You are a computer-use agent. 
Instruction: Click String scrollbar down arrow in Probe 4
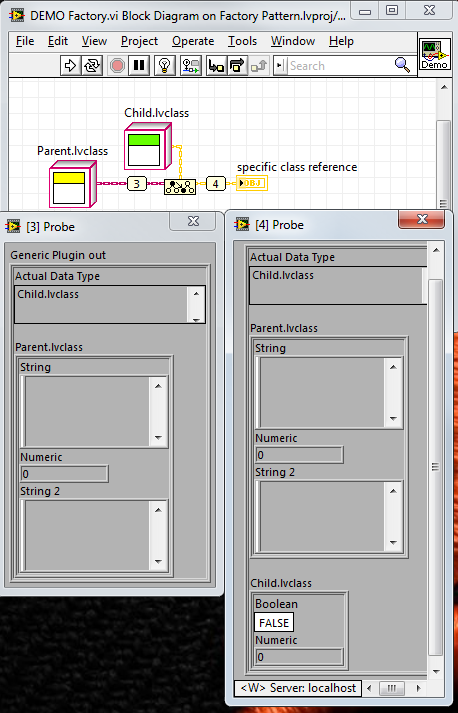(x=393, y=418)
